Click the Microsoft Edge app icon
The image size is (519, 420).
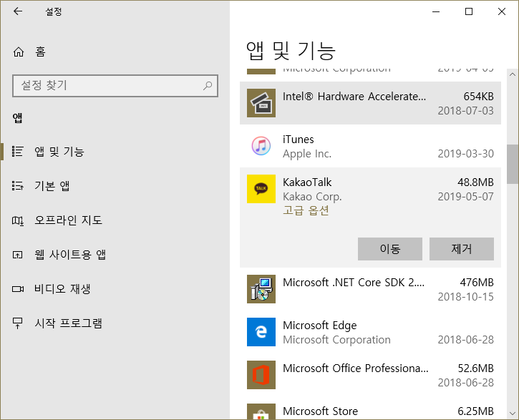pyautogui.click(x=261, y=332)
